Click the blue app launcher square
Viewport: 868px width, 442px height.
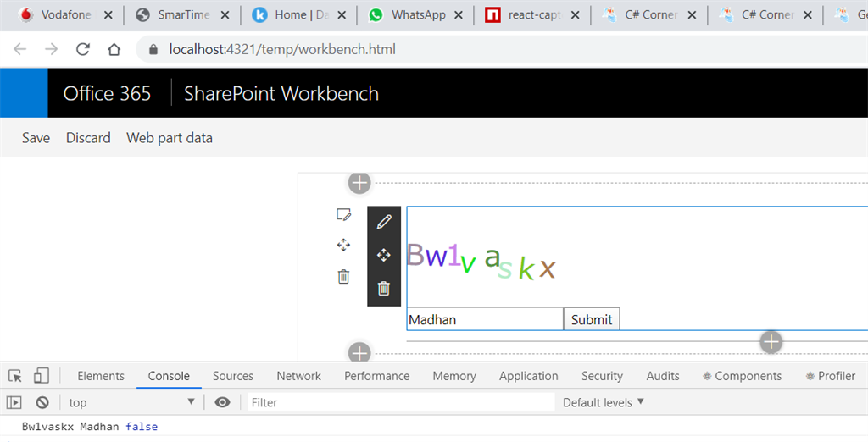click(24, 93)
